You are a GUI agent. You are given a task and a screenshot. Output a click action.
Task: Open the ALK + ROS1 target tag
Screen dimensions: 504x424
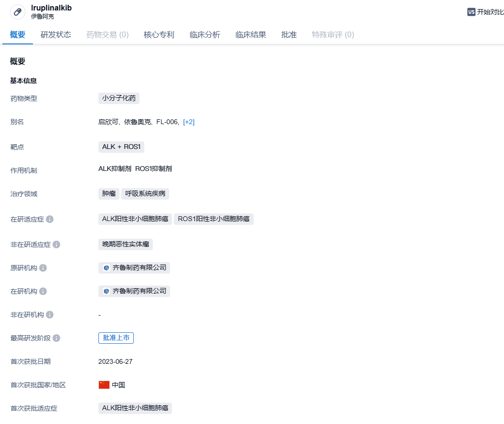point(121,147)
